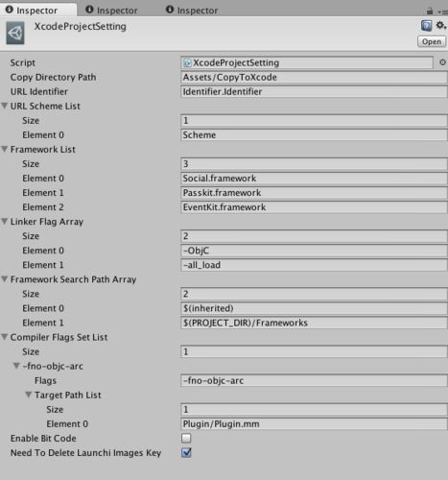
Task: Click the Script property label
Action: 23,62
